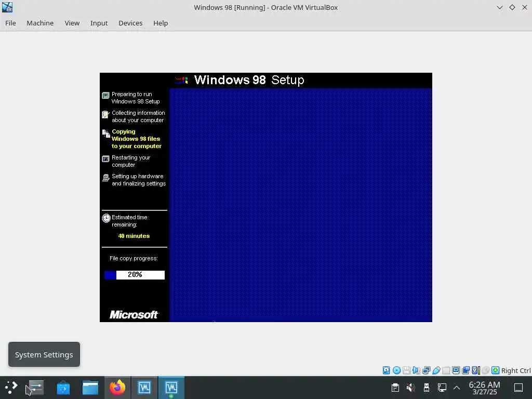Click the highlighted 'Copying Windows 98 files' step
Screen dimensions: 532x399
137,139
